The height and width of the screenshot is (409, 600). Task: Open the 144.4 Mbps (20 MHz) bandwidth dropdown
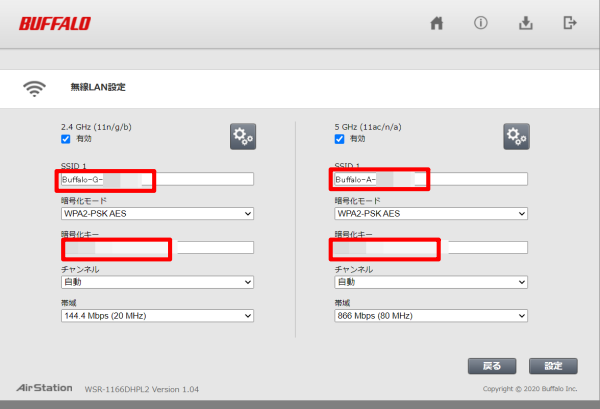[x=157, y=316]
